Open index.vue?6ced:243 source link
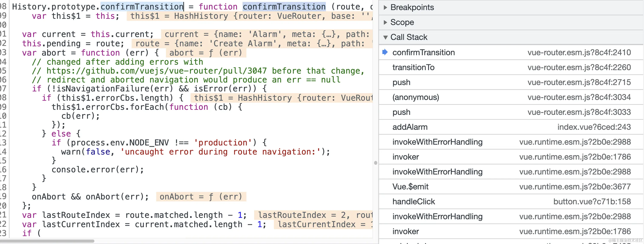 pos(594,127)
